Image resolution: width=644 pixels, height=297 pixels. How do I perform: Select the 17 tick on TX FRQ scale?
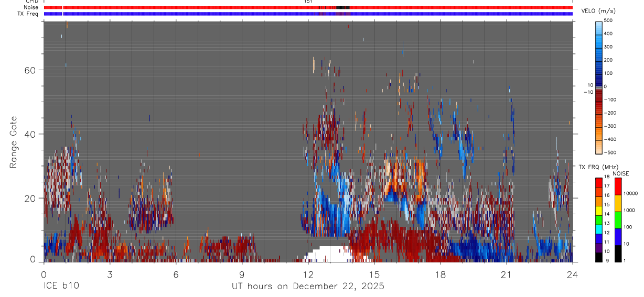point(606,186)
